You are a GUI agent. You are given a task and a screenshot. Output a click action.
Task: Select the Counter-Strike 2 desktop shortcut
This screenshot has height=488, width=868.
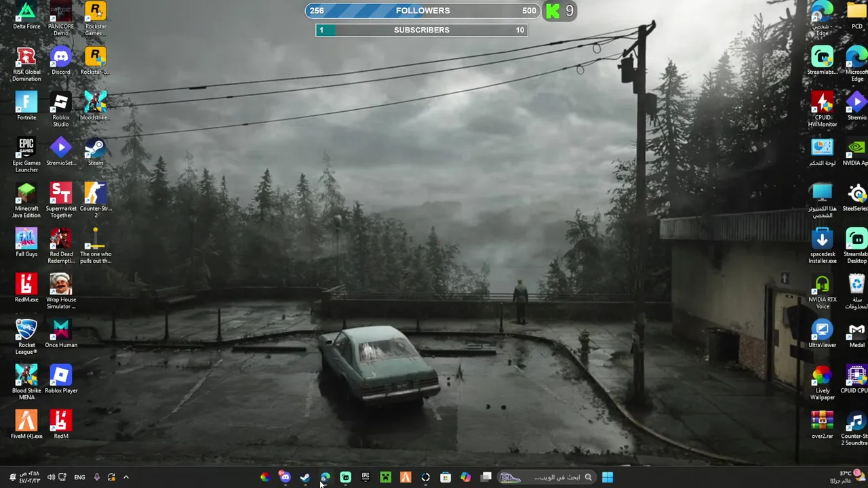point(96,201)
